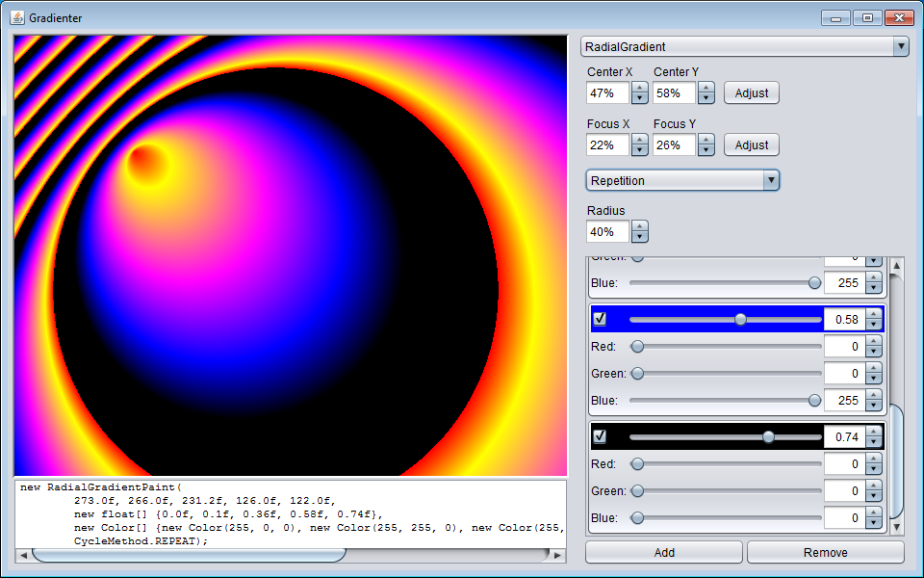
Task: Decrease the 0.74 stop position with down arrow
Action: pos(874,442)
